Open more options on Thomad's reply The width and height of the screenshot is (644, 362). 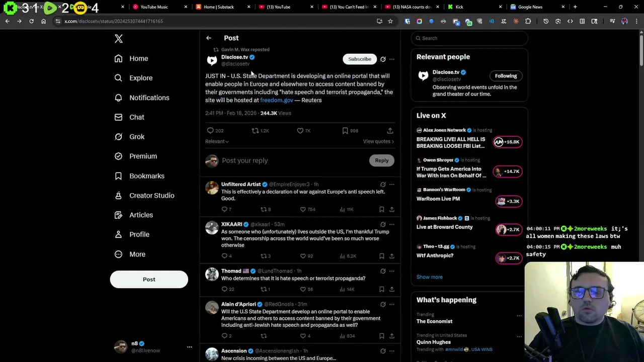coord(392,271)
